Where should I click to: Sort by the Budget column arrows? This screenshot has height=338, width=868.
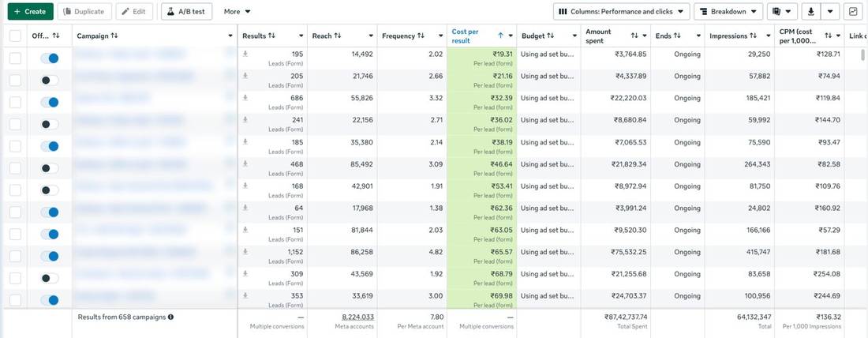click(550, 36)
